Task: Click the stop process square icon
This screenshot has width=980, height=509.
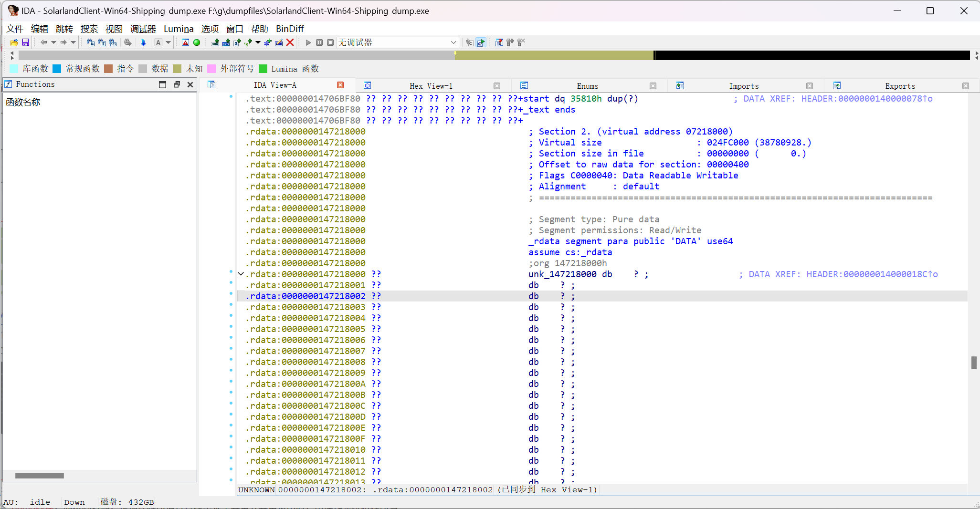Action: (x=330, y=42)
